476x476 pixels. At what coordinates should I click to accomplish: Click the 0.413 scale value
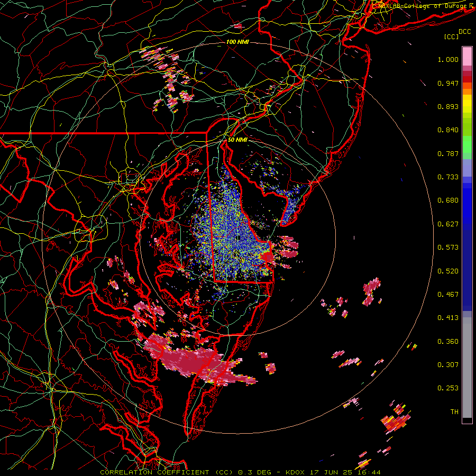(448, 318)
